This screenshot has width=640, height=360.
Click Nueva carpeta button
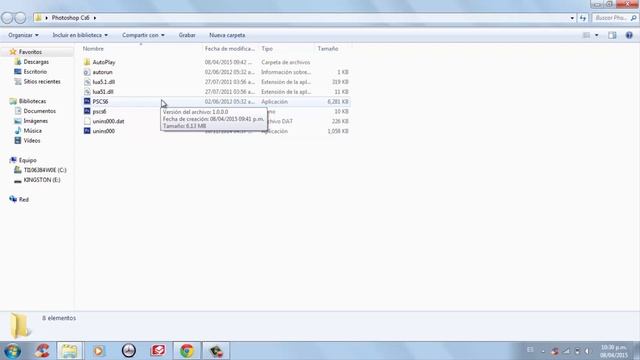[227, 36]
